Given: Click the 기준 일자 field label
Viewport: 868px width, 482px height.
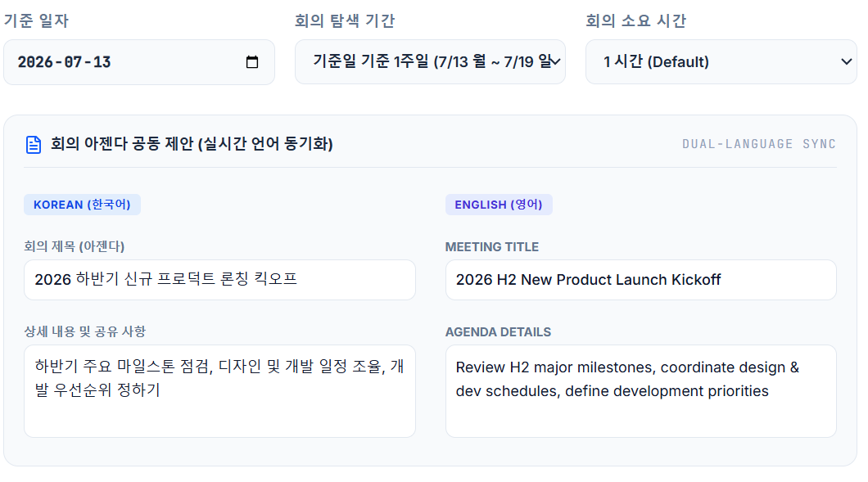Looking at the screenshot, I should click(x=36, y=21).
